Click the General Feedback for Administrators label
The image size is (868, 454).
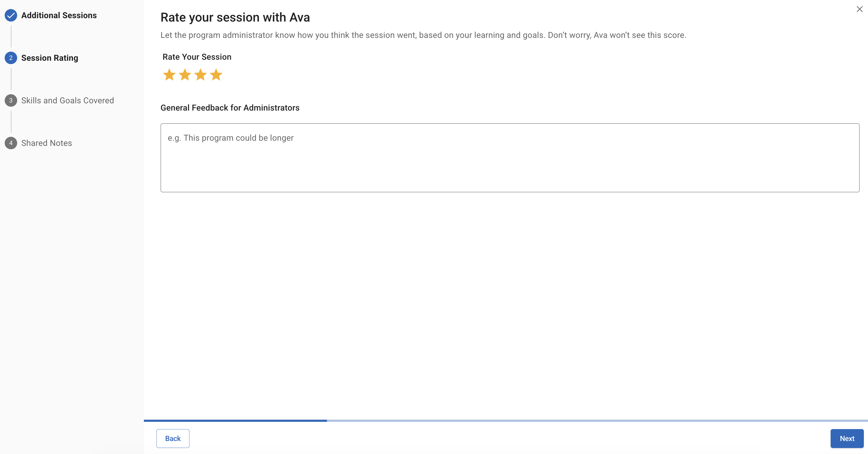point(230,108)
